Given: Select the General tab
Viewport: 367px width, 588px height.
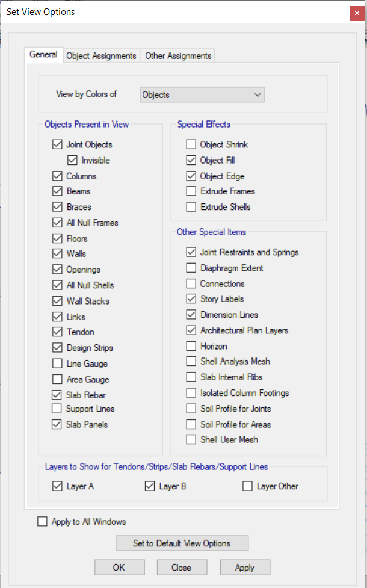Looking at the screenshot, I should pyautogui.click(x=43, y=54).
